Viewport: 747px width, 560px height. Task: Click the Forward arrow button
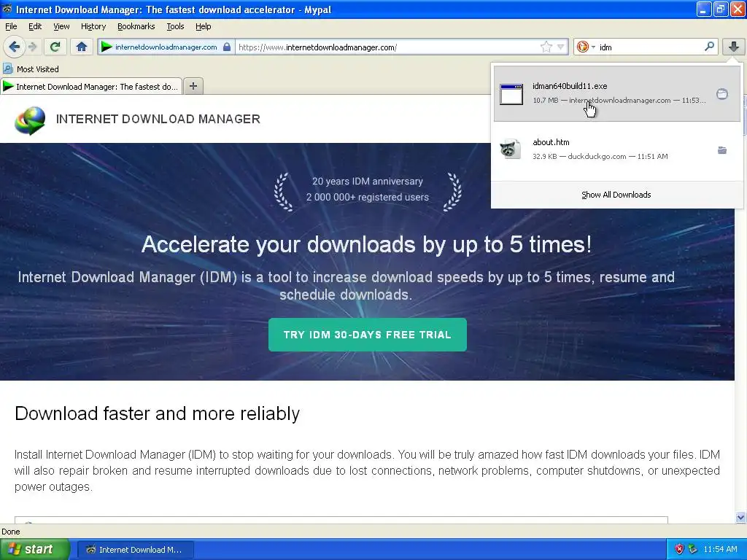coord(32,47)
